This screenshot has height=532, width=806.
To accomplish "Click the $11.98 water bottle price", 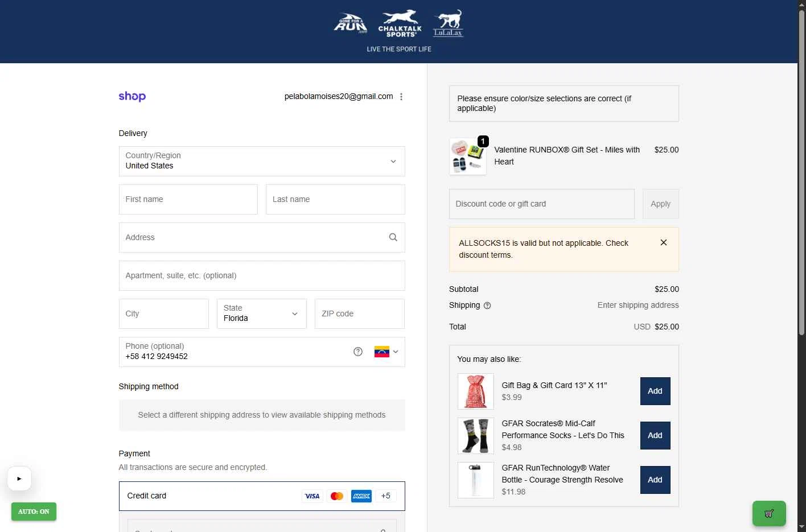I will (513, 492).
